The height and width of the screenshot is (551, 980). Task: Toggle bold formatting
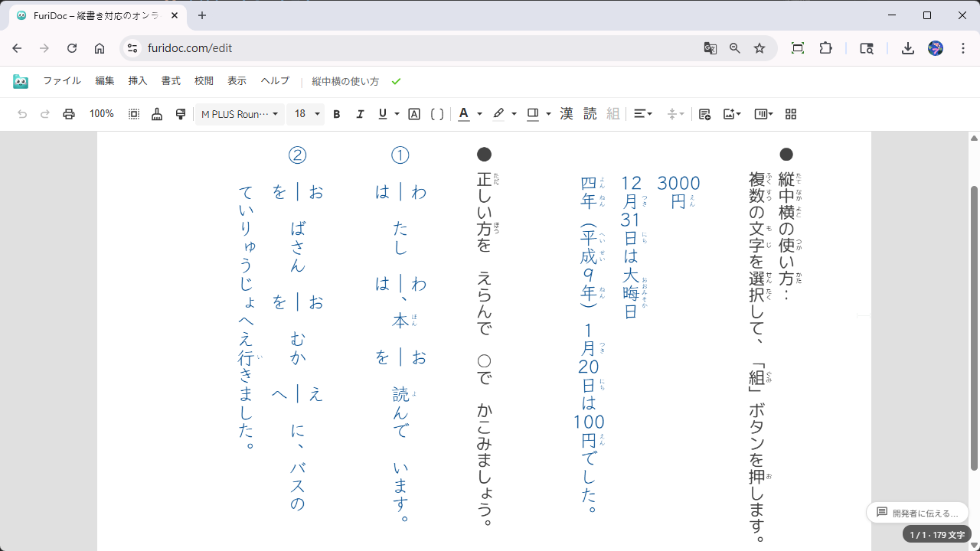336,113
